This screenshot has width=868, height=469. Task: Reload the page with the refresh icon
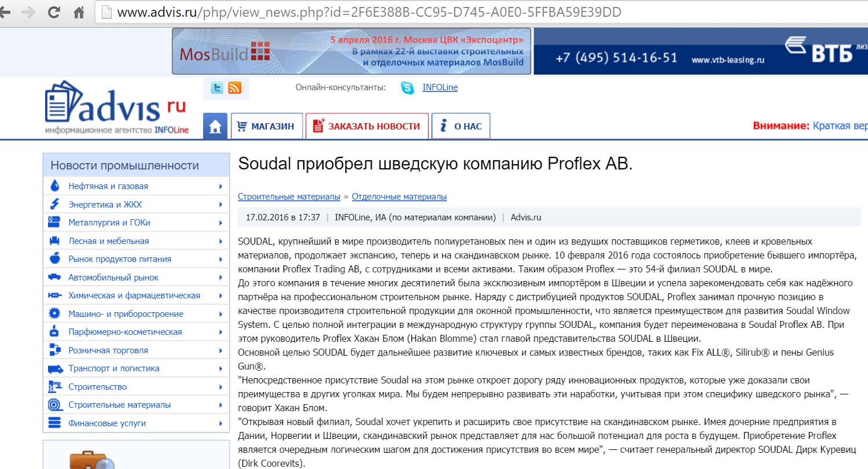(x=54, y=12)
